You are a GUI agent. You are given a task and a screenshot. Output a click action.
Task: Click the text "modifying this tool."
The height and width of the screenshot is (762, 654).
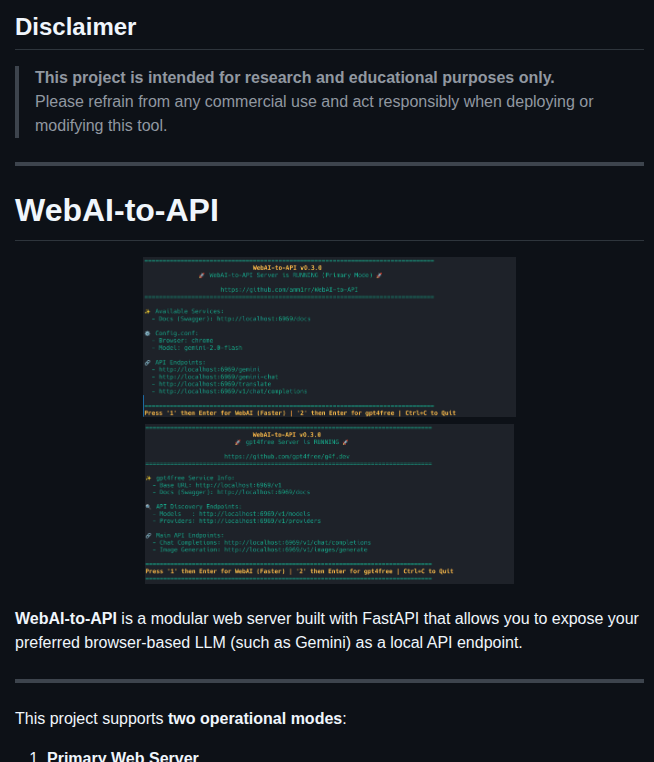101,125
